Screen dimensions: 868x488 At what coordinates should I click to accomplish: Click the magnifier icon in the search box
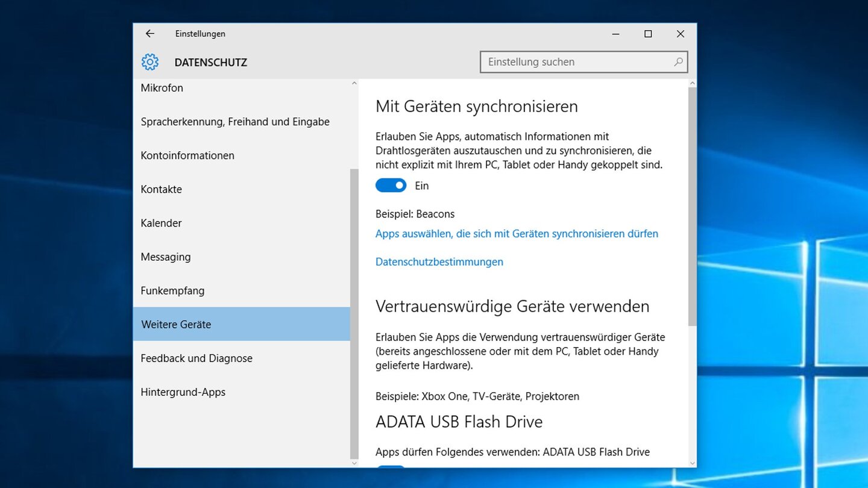[x=678, y=62]
